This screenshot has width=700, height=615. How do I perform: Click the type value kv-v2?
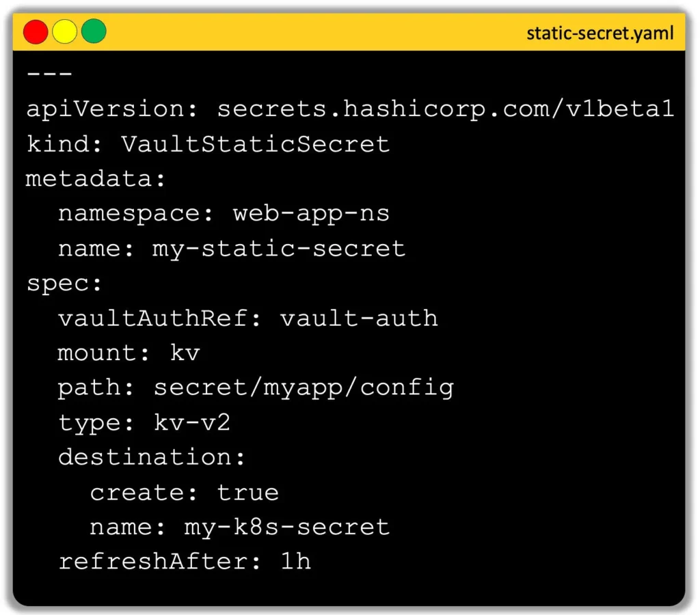192,423
